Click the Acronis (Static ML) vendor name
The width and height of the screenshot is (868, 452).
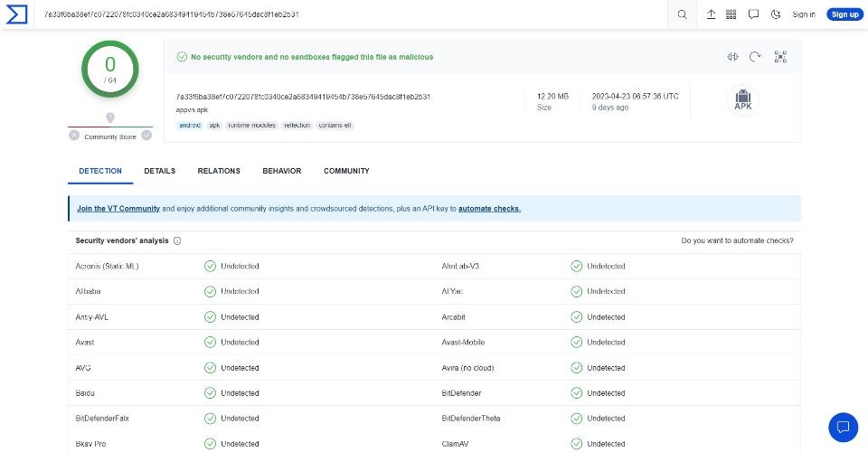pyautogui.click(x=107, y=266)
